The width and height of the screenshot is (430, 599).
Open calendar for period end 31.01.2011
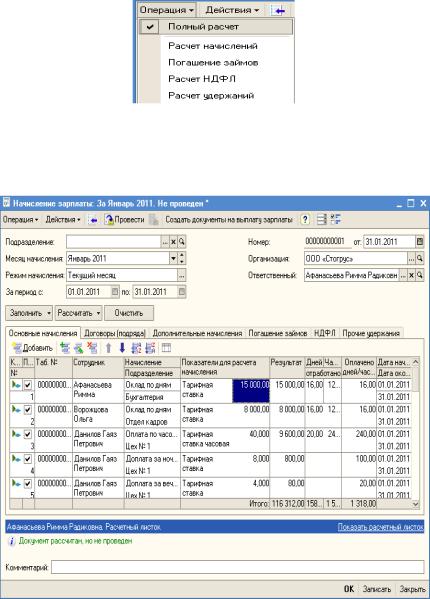182,292
